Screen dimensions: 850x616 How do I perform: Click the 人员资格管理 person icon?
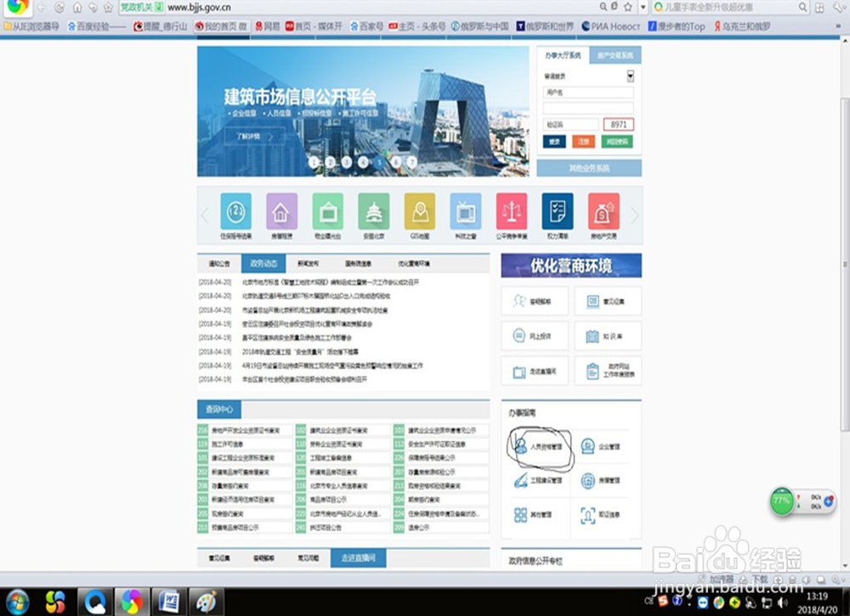tap(521, 446)
